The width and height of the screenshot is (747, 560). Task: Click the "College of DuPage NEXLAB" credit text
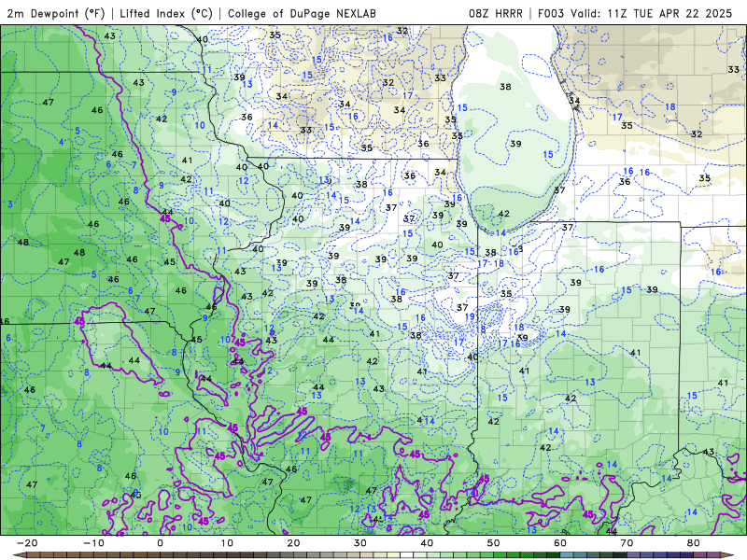[302, 13]
